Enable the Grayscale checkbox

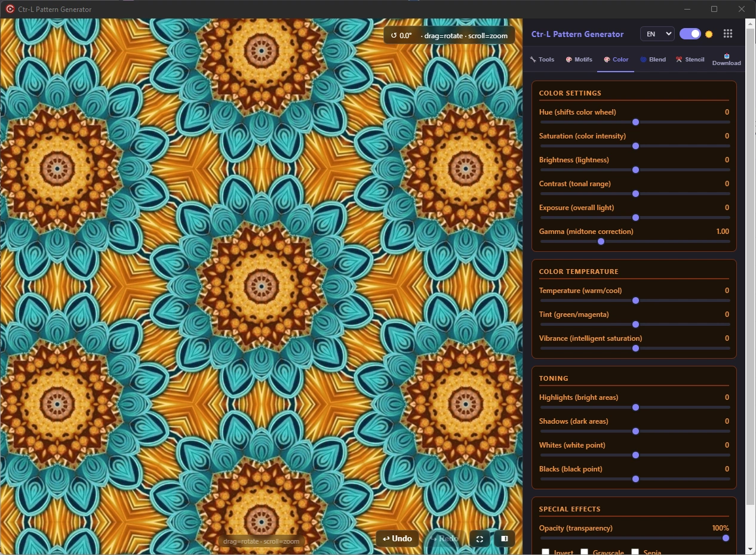(x=584, y=552)
